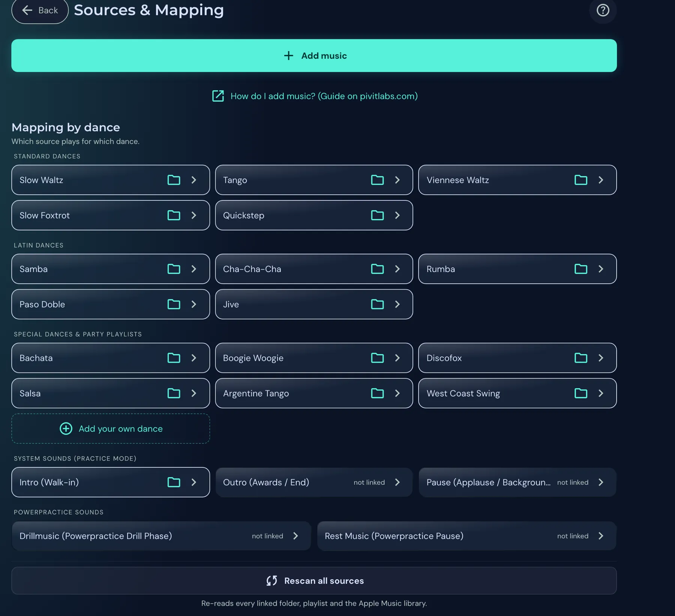Select the Samba dance label
Screen dimensions: 675x616
[33, 269]
